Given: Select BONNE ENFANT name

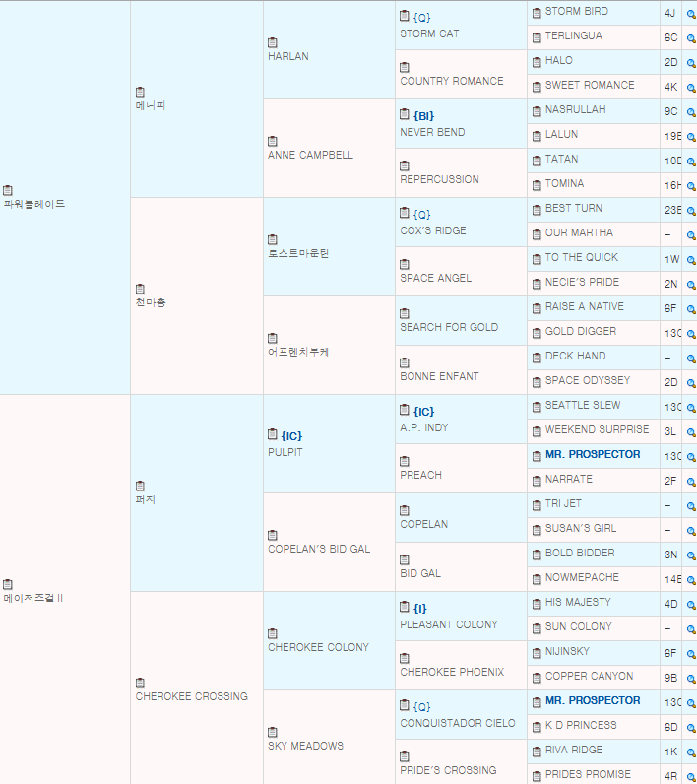Looking at the screenshot, I should point(439,376).
